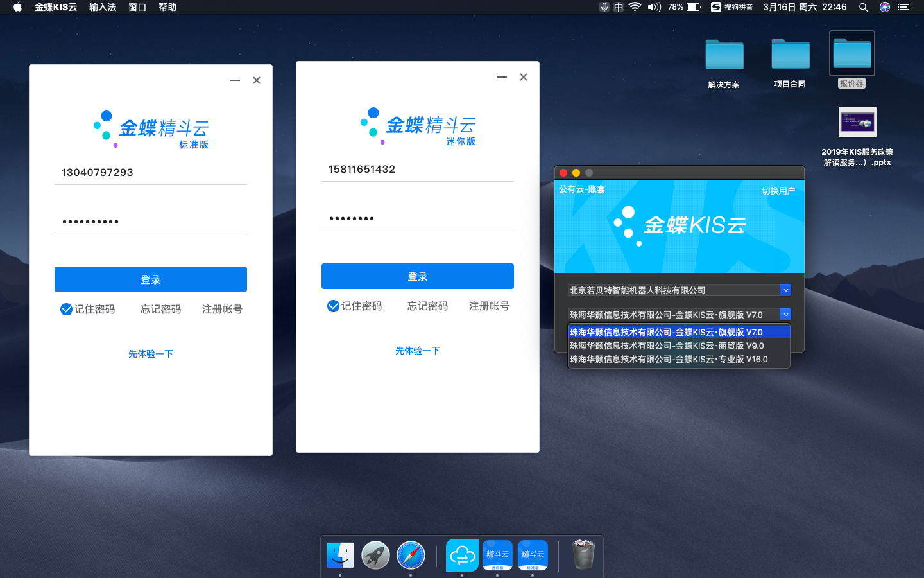Close the KIS云 window with the red button
Screen dimensions: 924x578
tap(563, 173)
